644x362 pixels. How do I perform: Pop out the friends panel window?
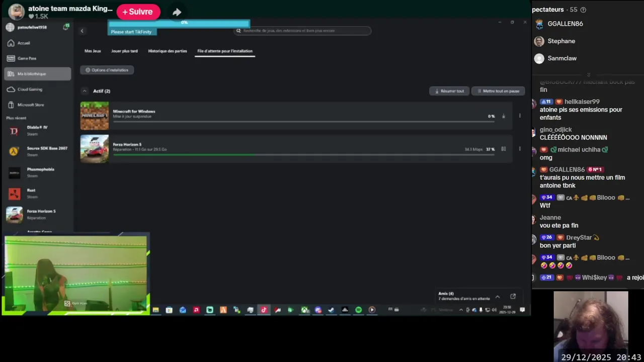click(513, 297)
